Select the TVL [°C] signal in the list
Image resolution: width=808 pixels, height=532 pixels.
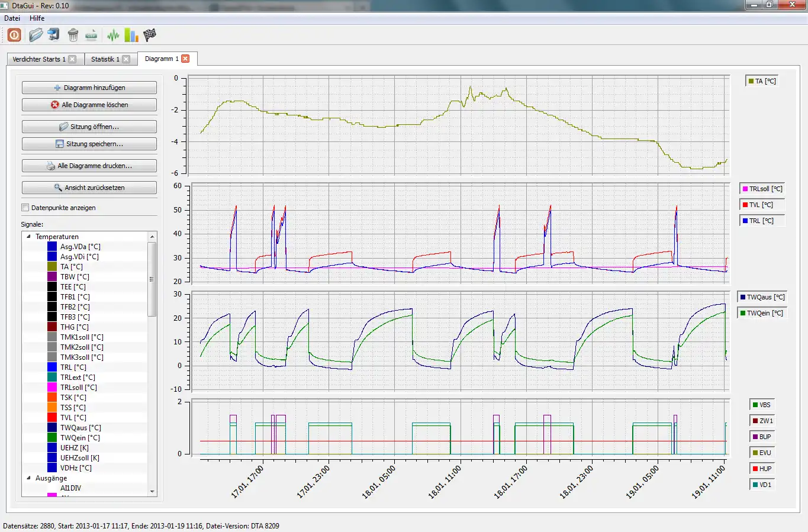pyautogui.click(x=74, y=418)
